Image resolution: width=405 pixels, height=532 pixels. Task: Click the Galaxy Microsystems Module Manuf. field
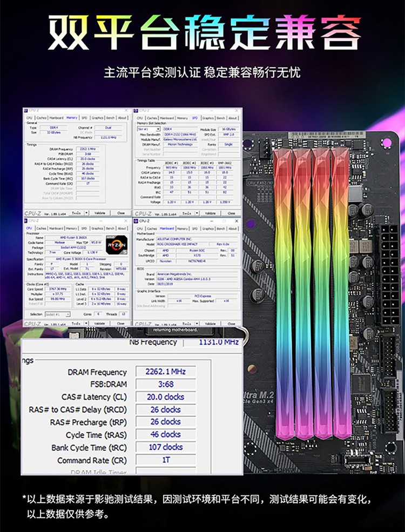tap(180, 139)
